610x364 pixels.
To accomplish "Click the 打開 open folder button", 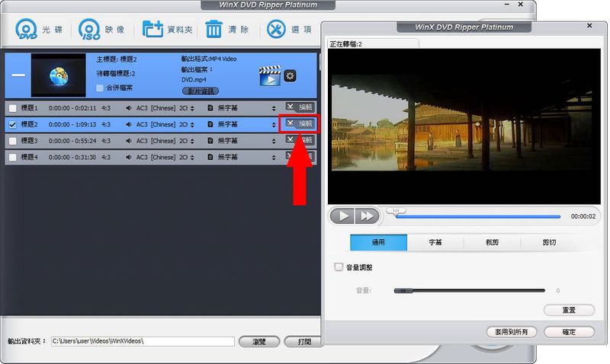I will coord(304,341).
